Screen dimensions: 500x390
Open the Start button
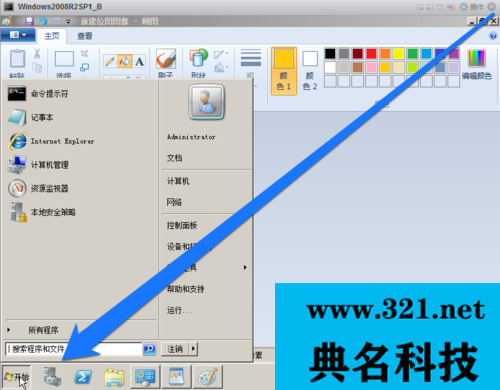click(x=17, y=377)
